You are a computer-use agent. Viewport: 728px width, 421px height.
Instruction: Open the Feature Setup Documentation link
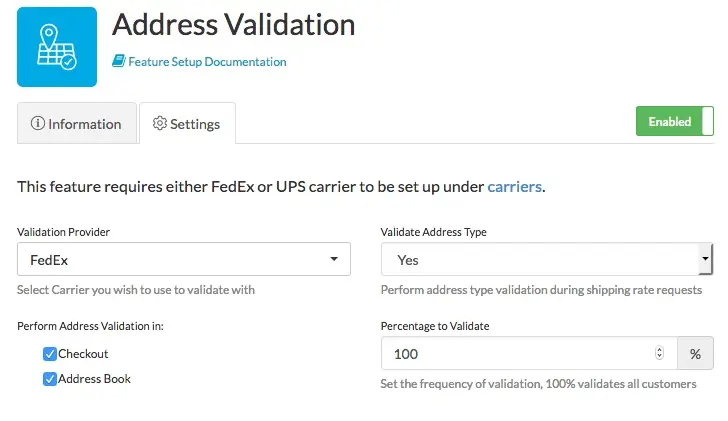point(207,62)
